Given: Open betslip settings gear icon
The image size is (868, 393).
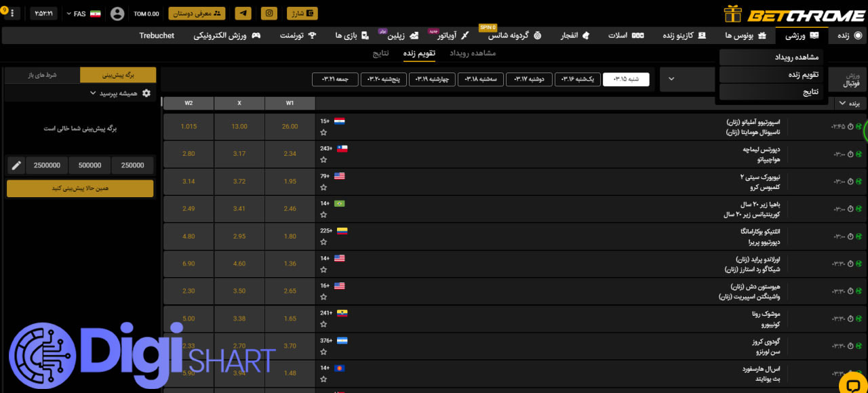Looking at the screenshot, I should click(146, 93).
